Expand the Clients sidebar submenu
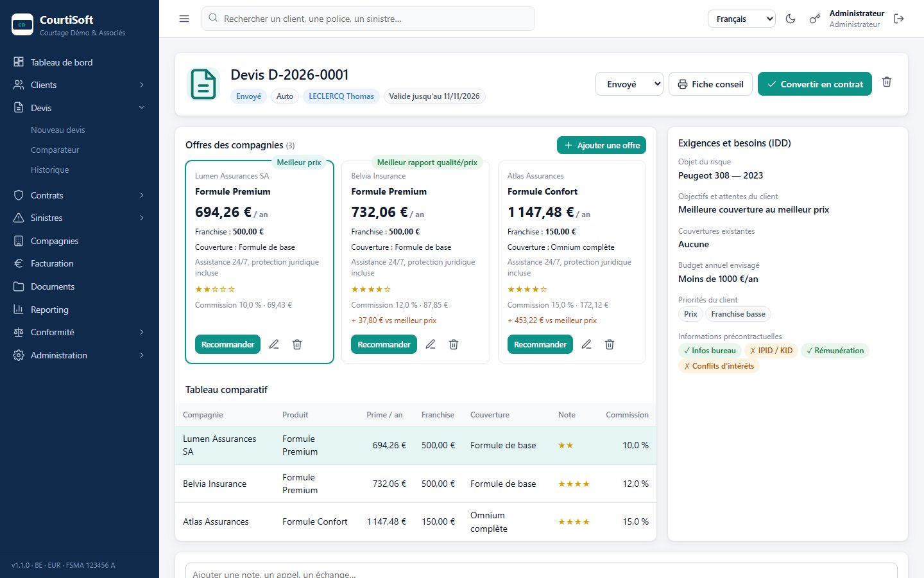924x578 pixels. (80, 85)
